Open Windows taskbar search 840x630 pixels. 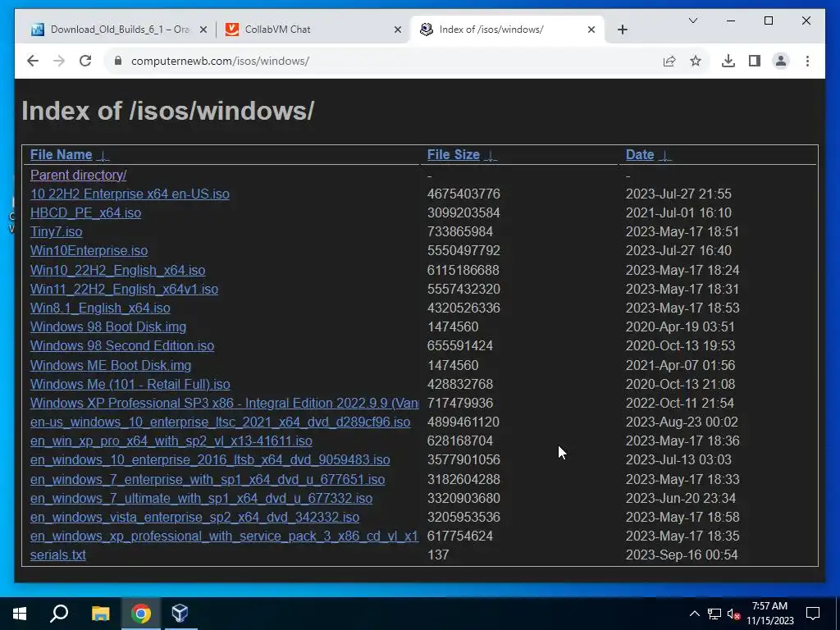(59, 614)
